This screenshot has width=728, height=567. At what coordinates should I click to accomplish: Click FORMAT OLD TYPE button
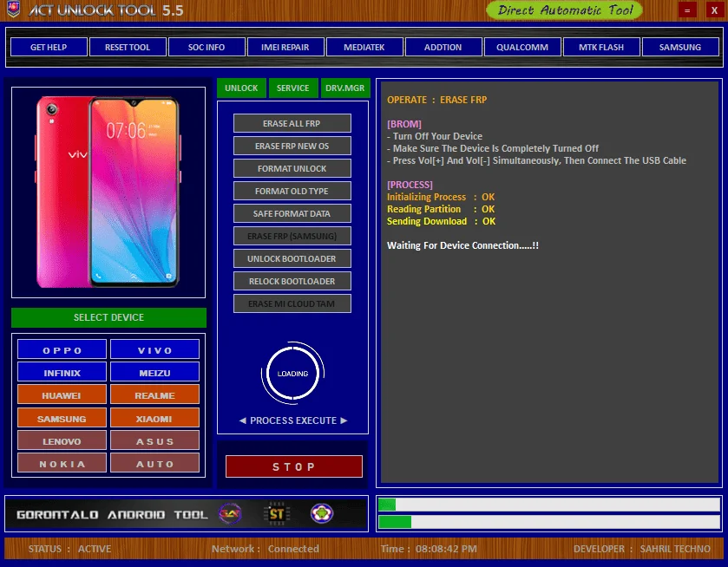tap(292, 191)
